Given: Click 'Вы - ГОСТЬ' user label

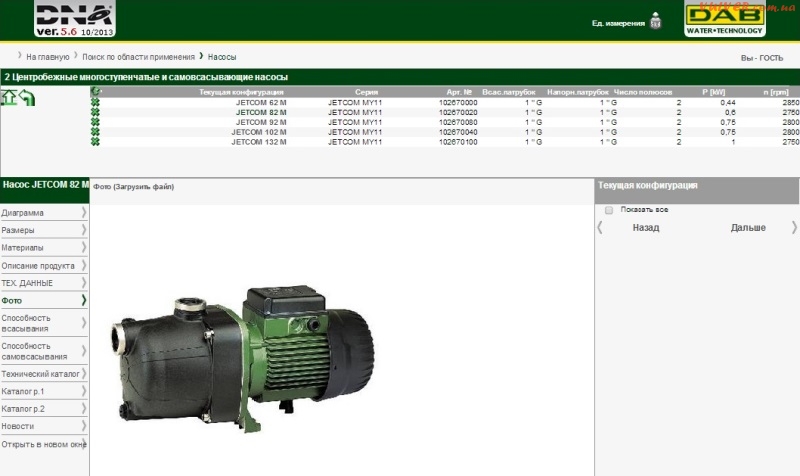Looking at the screenshot, I should [762, 58].
